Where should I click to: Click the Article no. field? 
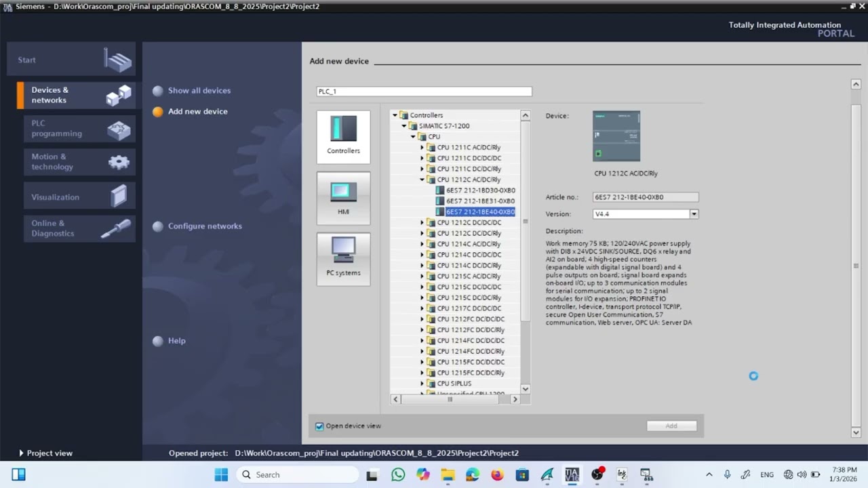click(x=645, y=197)
